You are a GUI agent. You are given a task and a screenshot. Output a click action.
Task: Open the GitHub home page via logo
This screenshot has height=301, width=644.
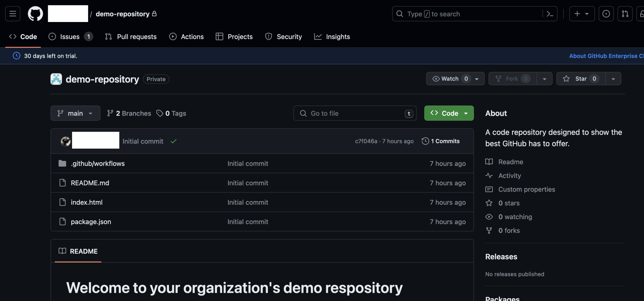pos(35,14)
